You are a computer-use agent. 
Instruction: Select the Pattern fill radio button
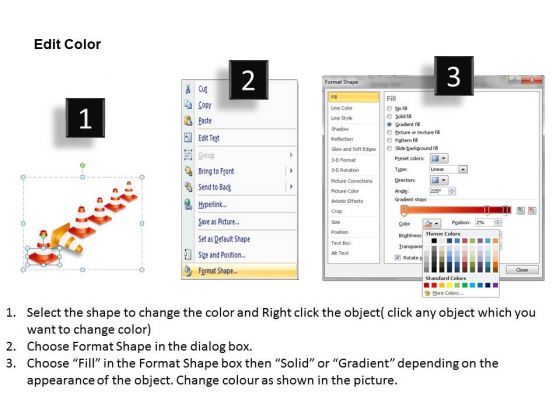[390, 140]
